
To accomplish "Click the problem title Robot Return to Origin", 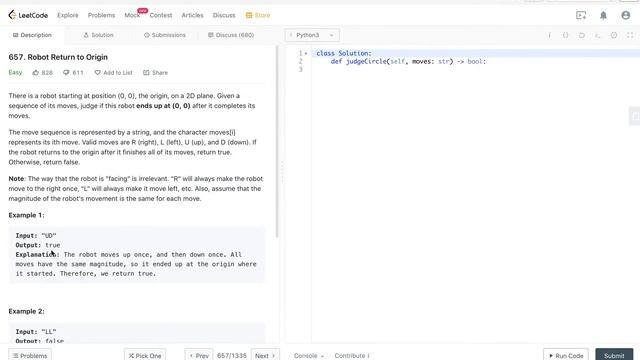I will (x=58, y=57).
